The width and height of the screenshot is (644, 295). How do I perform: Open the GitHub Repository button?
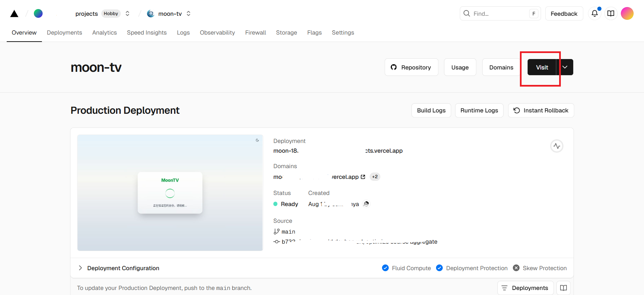411,67
